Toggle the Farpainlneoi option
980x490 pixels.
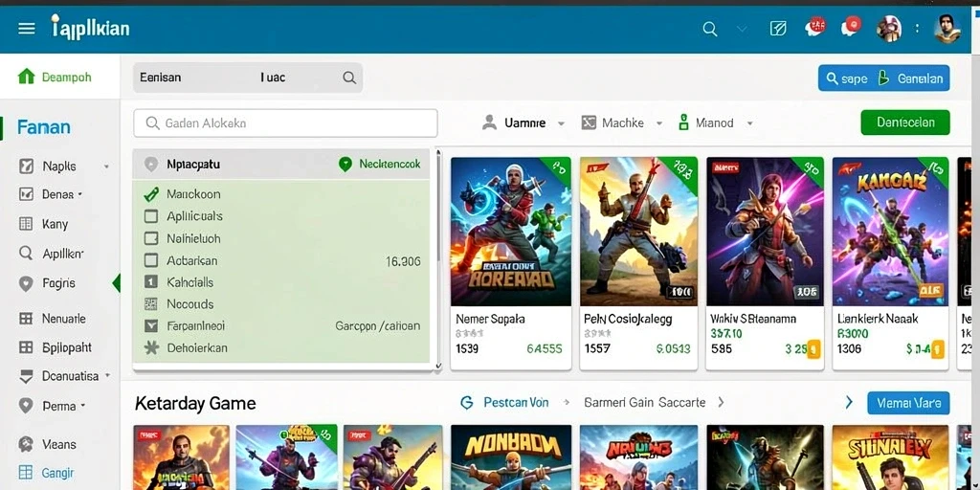tap(150, 325)
